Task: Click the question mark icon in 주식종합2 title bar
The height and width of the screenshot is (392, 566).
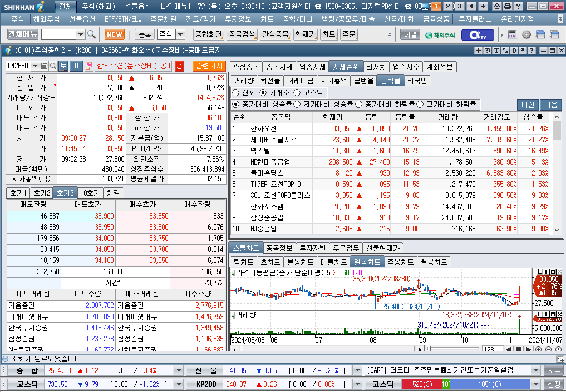Action: click(531, 51)
